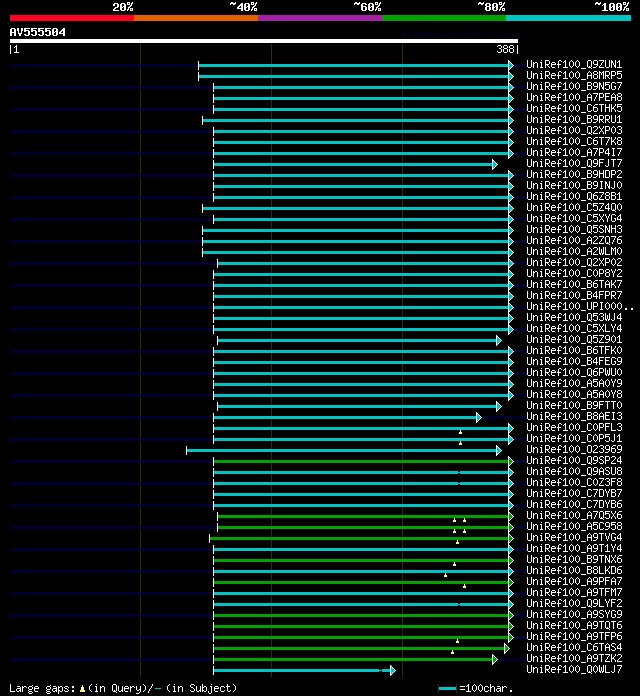Select the truncated UniRef100_UPI000.. label
The width and height of the screenshot is (640, 696).
tap(580, 306)
